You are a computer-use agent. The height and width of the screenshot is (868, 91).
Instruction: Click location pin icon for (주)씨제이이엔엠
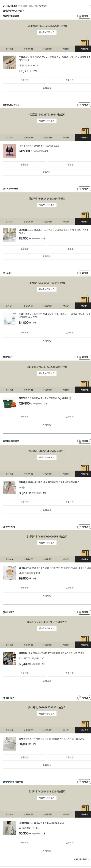click(x=80, y=189)
